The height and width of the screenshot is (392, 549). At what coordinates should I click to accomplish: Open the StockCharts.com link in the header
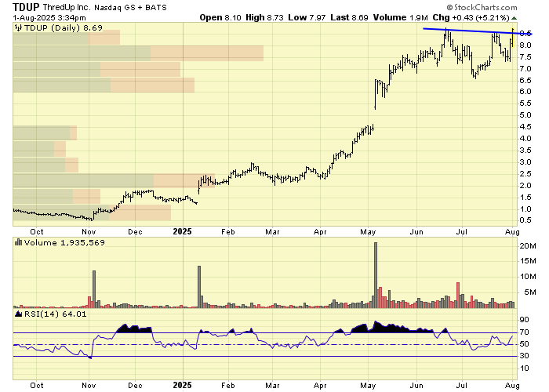482,7
